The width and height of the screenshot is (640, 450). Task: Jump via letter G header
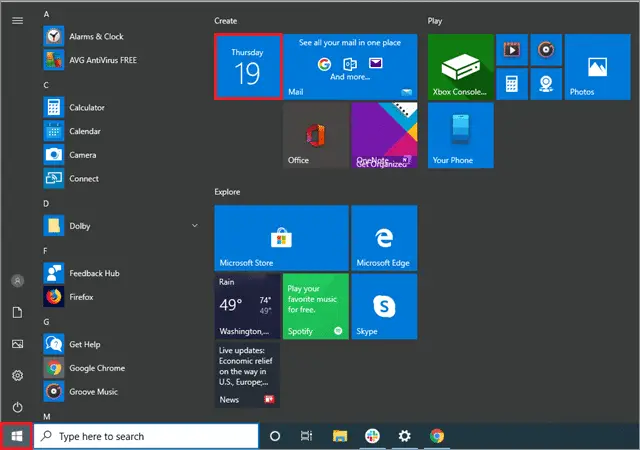[46, 322]
